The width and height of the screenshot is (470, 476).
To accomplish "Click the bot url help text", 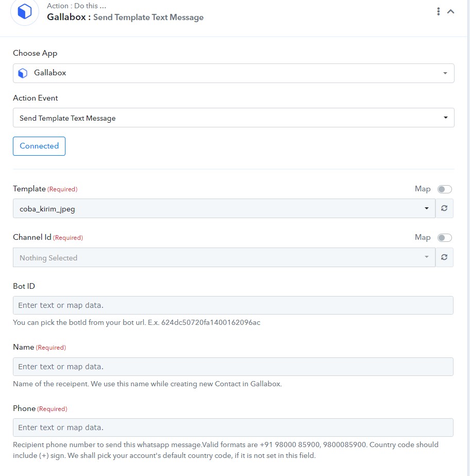I will coord(137,322).
